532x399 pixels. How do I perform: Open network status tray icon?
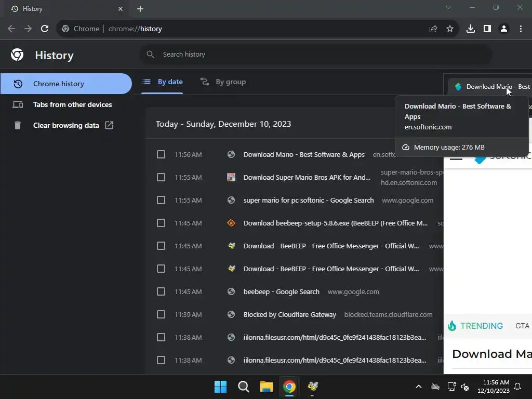[x=451, y=387]
